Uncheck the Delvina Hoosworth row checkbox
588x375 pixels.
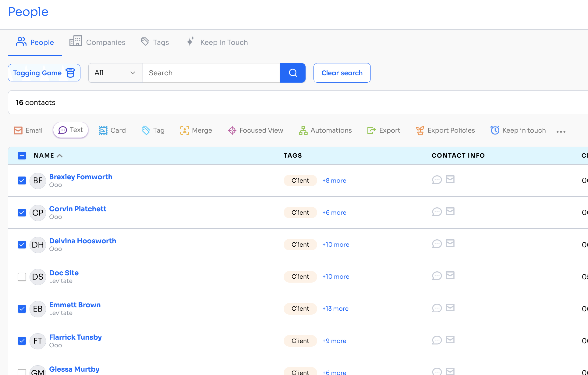tap(22, 245)
